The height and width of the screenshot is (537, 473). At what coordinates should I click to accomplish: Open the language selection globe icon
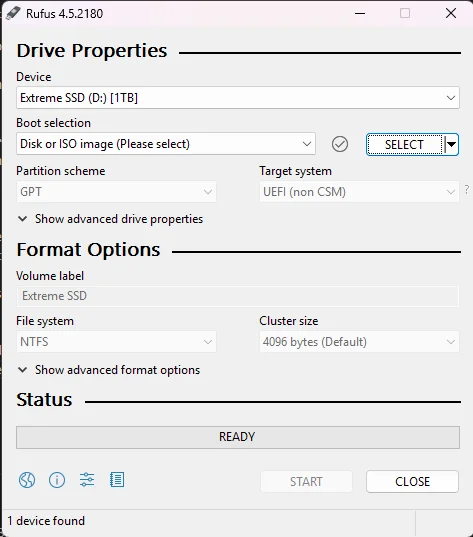click(27, 480)
